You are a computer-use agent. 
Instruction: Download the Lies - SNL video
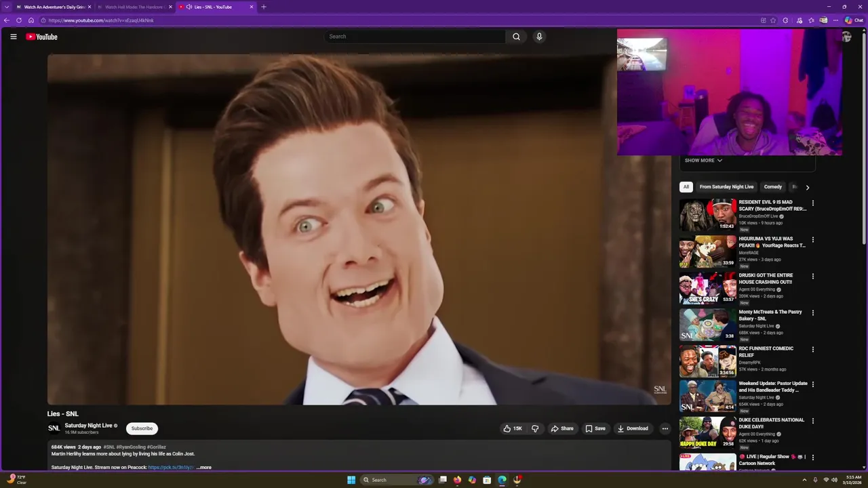633,428
